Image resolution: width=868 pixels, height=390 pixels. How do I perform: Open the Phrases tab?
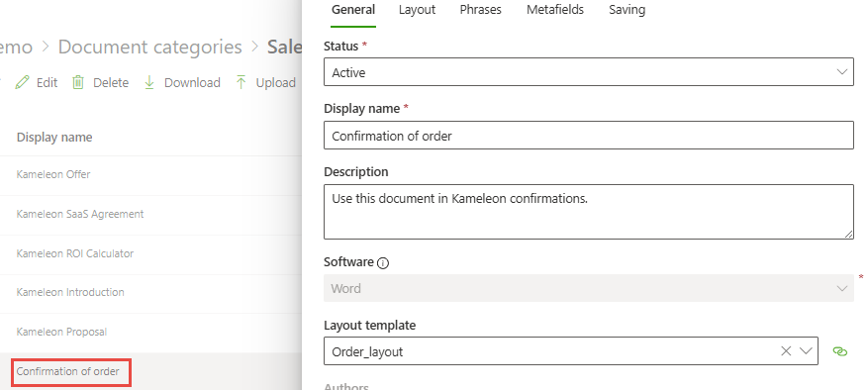(480, 10)
